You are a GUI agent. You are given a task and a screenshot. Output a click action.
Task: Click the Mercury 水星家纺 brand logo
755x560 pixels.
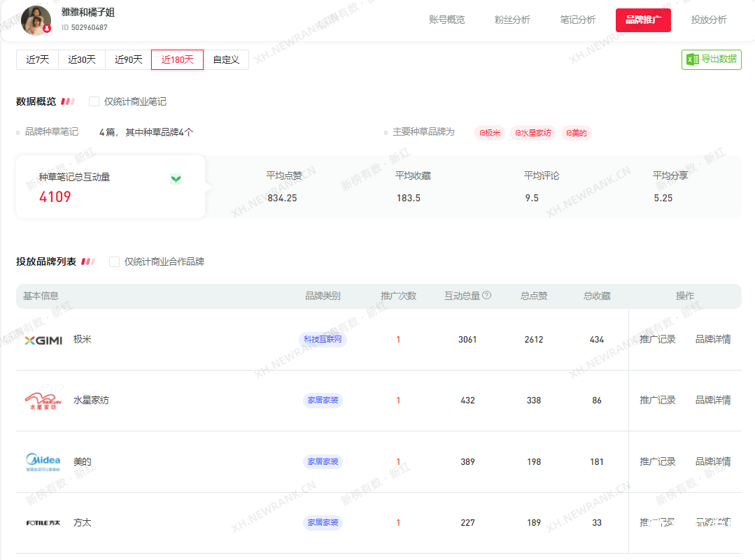coord(43,401)
